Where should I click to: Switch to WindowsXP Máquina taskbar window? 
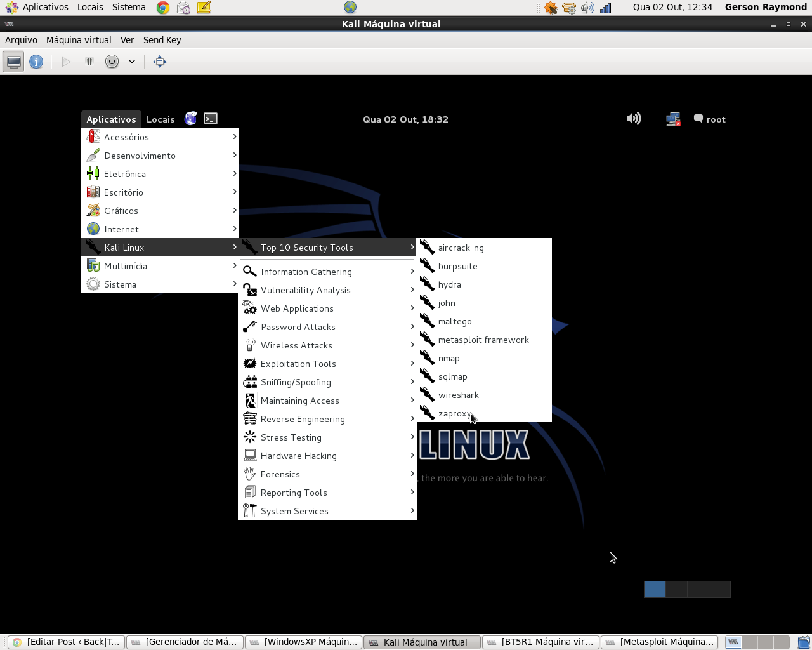click(303, 642)
